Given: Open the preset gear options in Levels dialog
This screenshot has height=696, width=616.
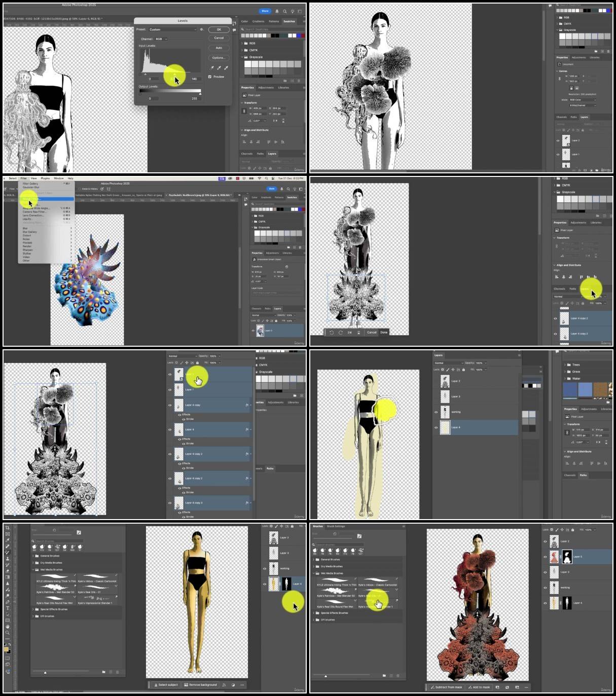Looking at the screenshot, I should [x=202, y=29].
